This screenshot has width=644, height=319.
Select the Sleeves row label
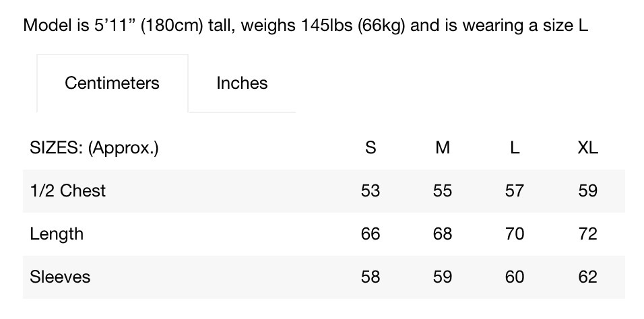coord(60,277)
